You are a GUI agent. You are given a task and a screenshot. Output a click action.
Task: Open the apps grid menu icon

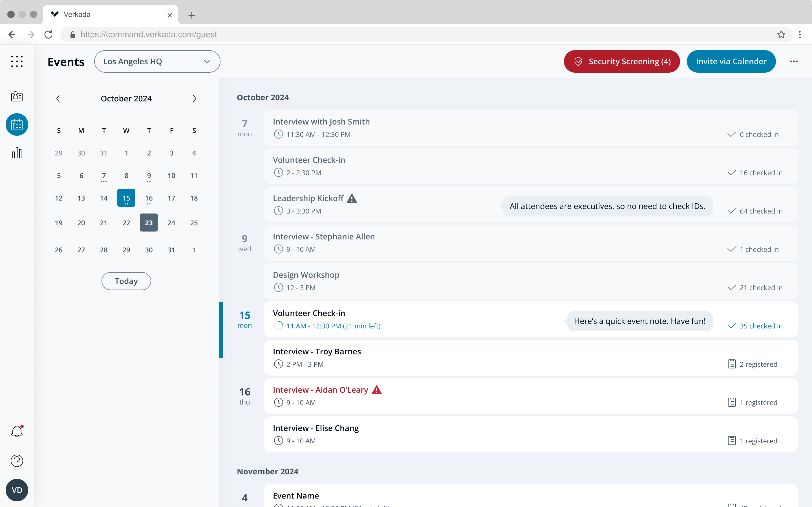click(x=17, y=61)
